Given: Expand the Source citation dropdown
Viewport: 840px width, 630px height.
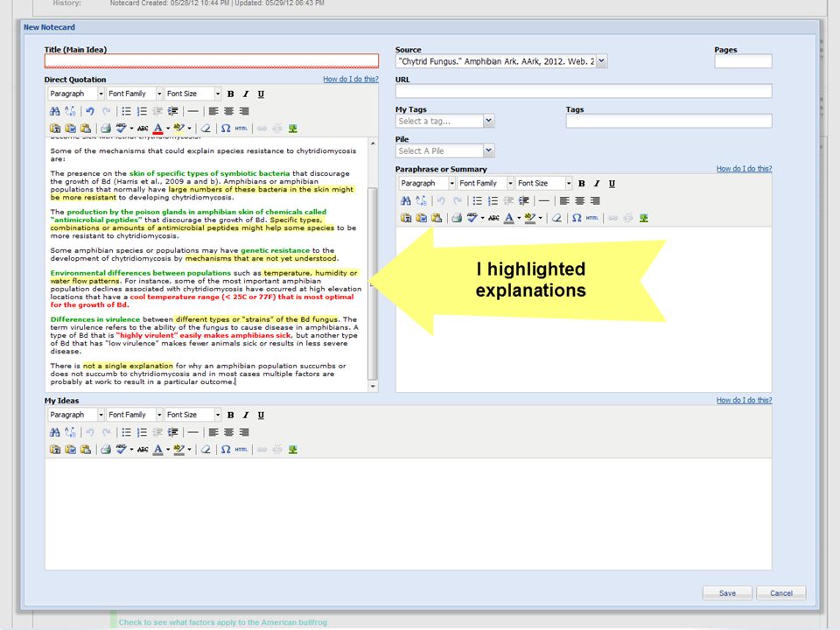Looking at the screenshot, I should click(602, 61).
